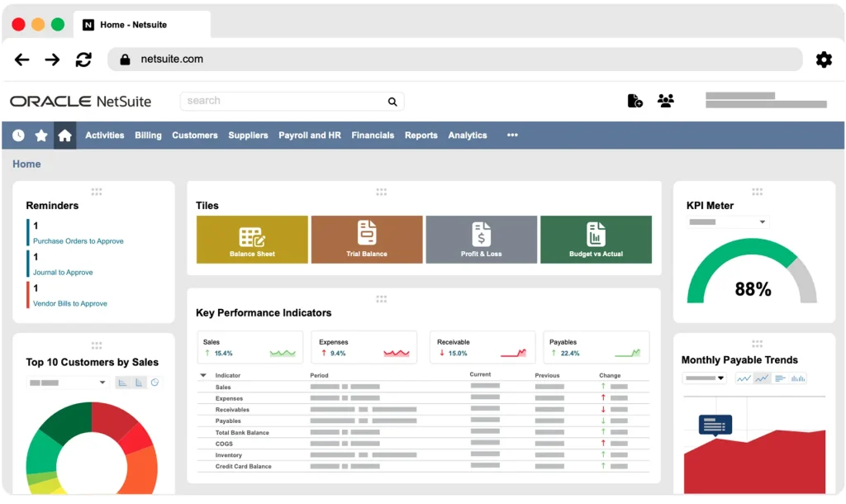The height and width of the screenshot is (504, 846).
Task: Click the Home breadcrumb heading
Action: (26, 164)
